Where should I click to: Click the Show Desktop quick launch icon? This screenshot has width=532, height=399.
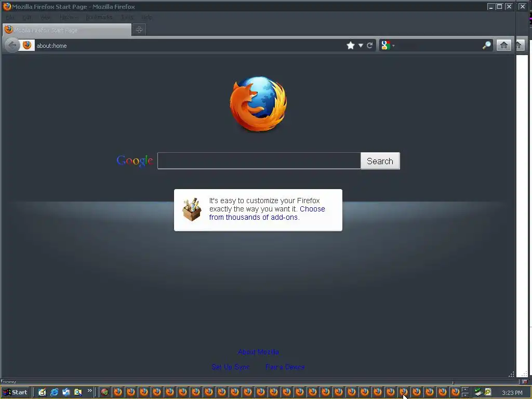42,392
